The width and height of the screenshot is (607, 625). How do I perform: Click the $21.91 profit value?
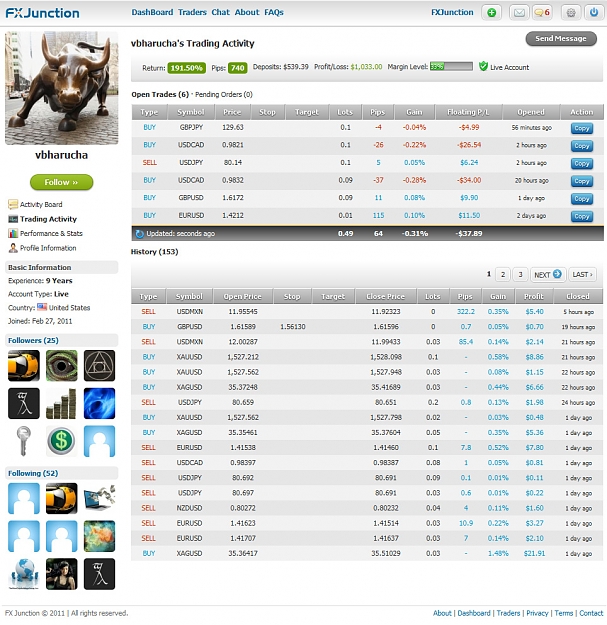pyautogui.click(x=534, y=553)
